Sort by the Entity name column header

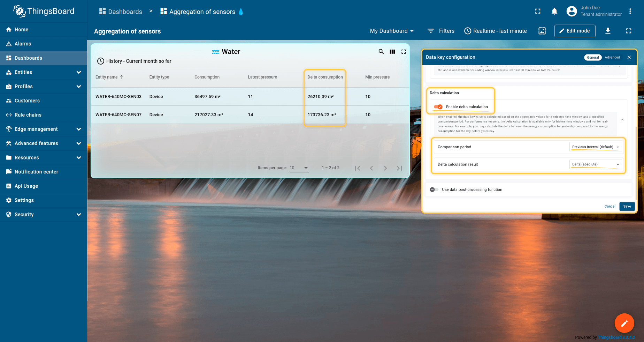107,77
